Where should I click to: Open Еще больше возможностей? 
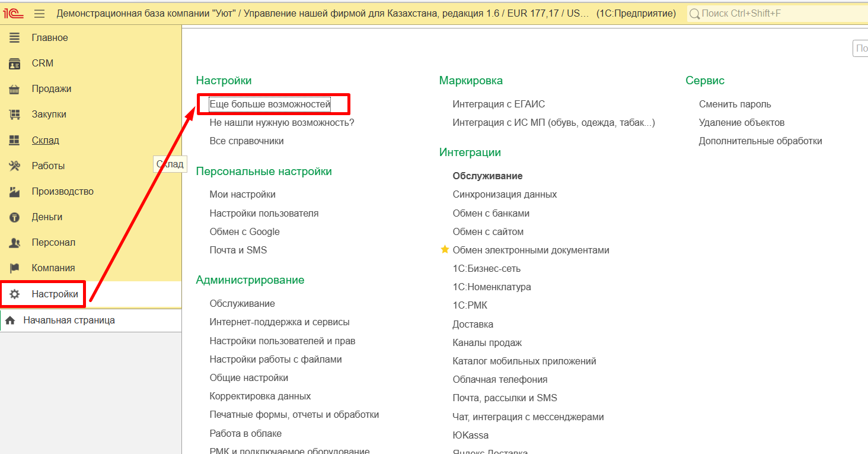[270, 104]
